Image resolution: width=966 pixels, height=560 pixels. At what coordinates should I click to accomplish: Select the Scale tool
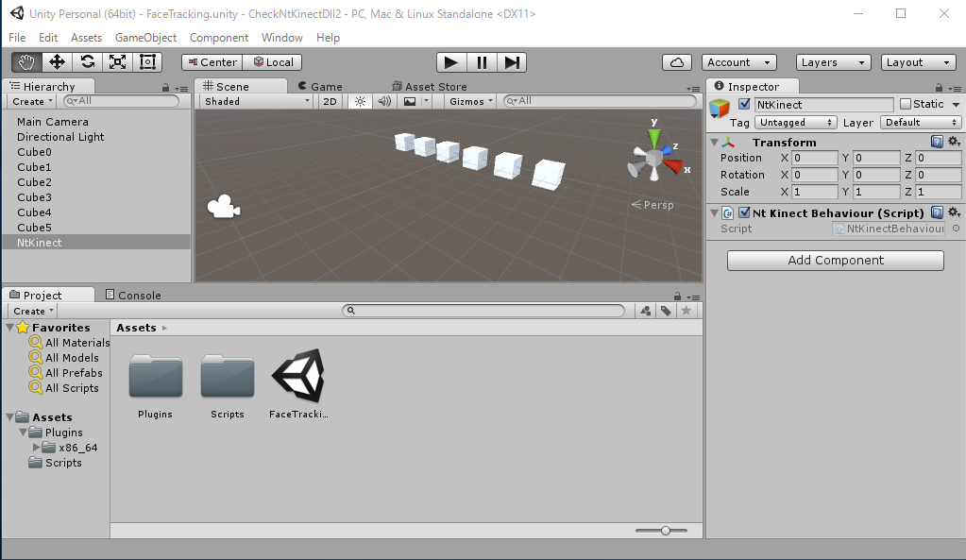coord(117,62)
